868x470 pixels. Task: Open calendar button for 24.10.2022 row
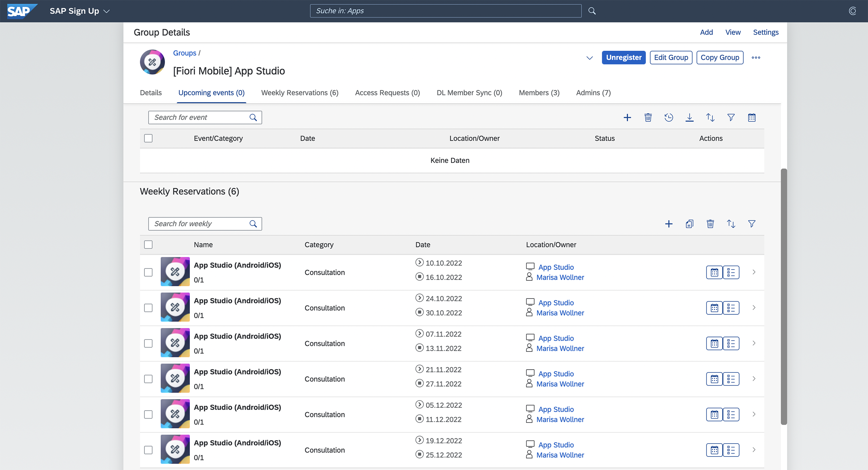[714, 308]
